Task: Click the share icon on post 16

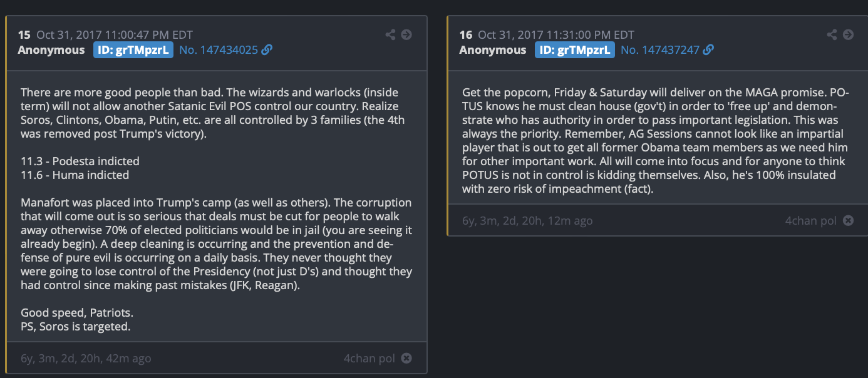Action: (x=832, y=34)
